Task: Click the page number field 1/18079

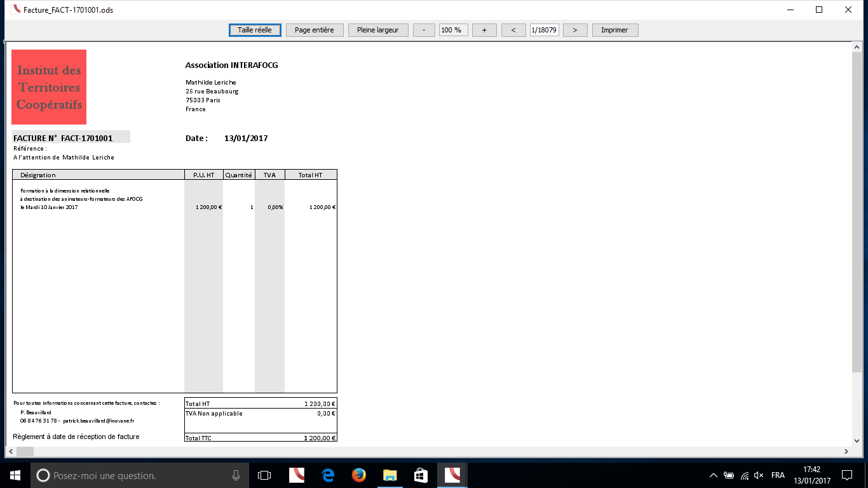Action: click(544, 30)
